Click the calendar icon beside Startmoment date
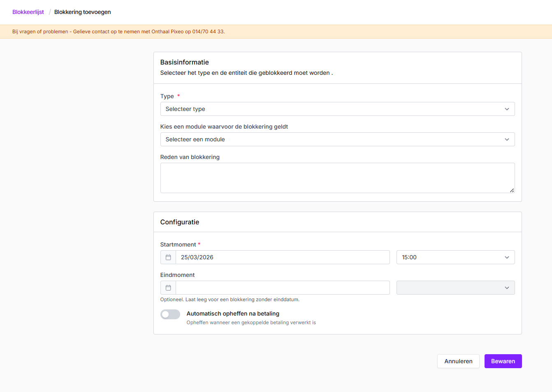Viewport: 552px width, 392px height. (x=168, y=257)
